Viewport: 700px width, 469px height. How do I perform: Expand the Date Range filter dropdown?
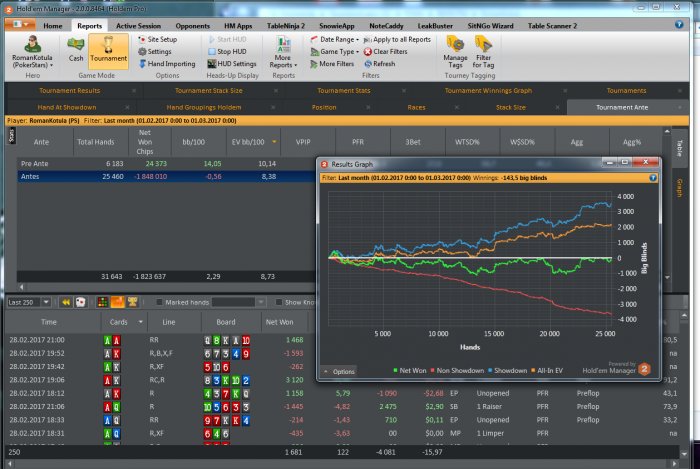coord(334,39)
